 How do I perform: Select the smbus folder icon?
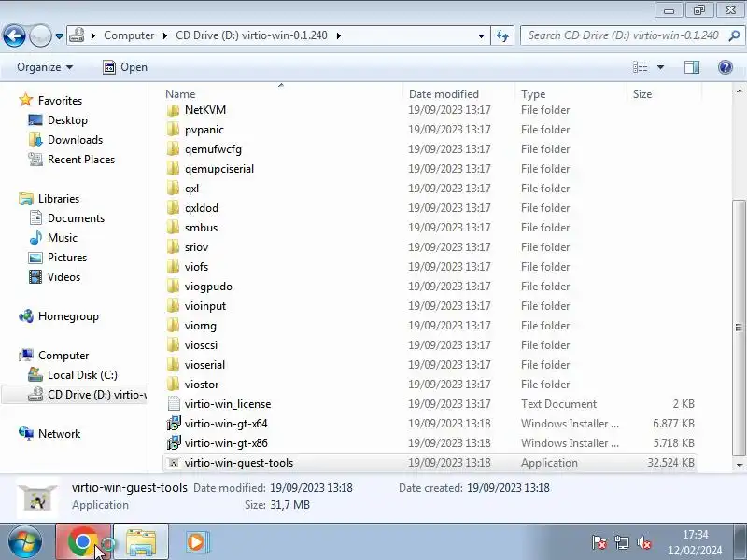pos(174,227)
